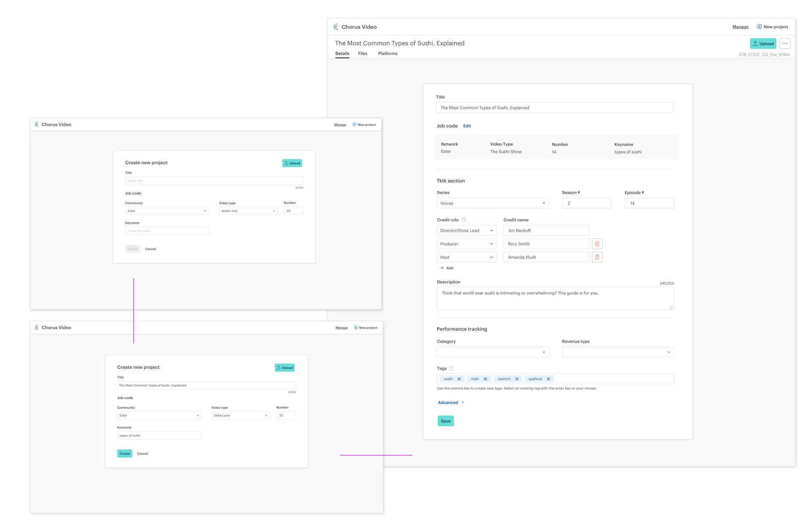Click the Rory Smith credit name field

[x=546, y=244]
